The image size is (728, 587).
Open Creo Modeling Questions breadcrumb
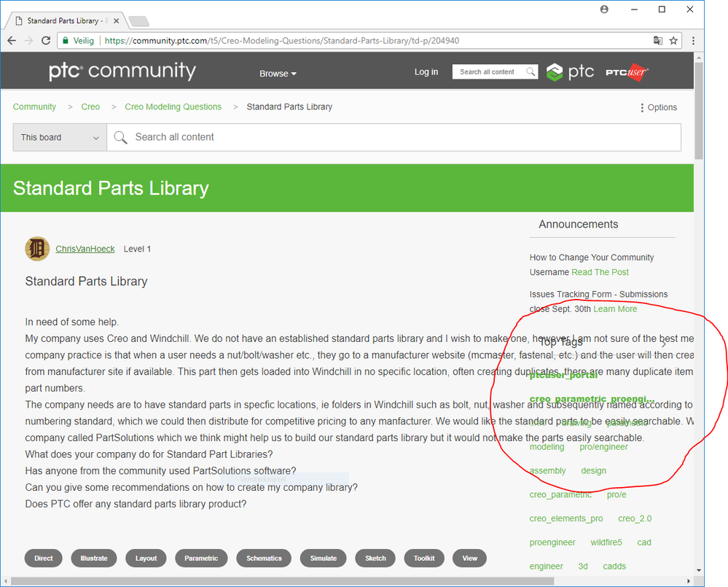coord(173,106)
